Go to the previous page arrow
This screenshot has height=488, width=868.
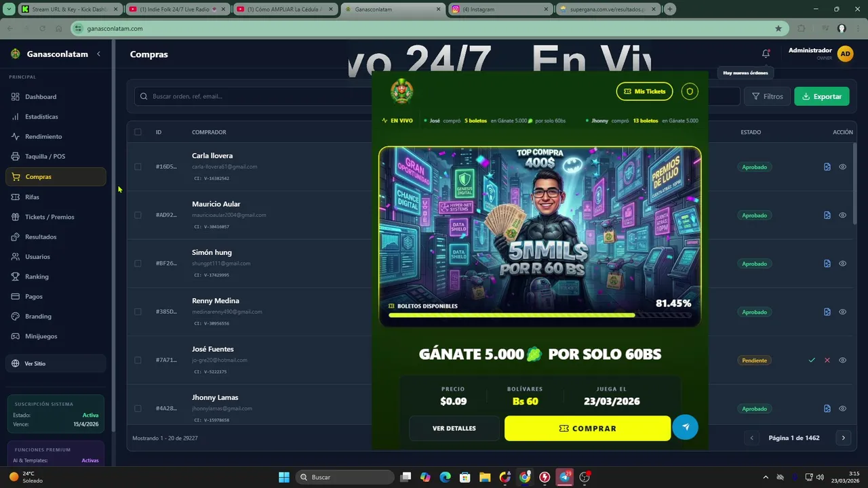(751, 438)
